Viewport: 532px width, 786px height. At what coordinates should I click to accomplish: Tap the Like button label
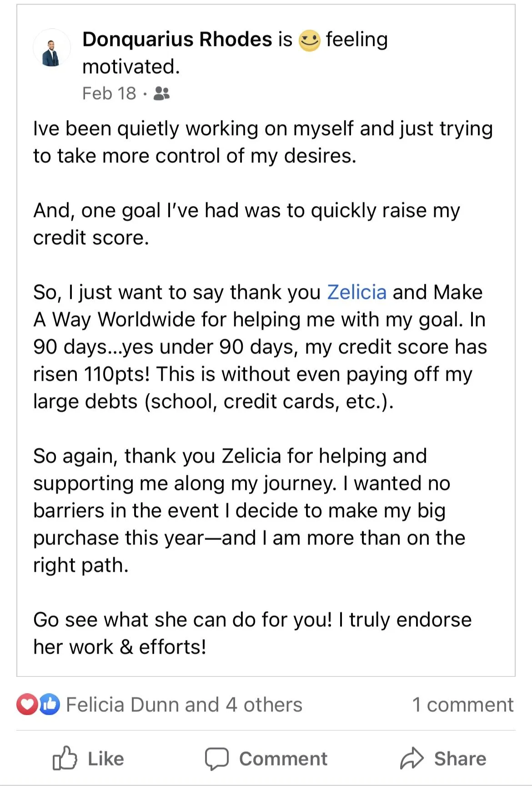(x=106, y=759)
